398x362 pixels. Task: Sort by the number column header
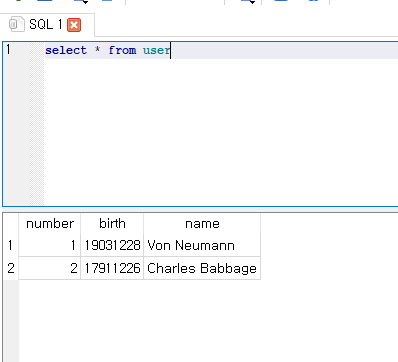coord(50,224)
